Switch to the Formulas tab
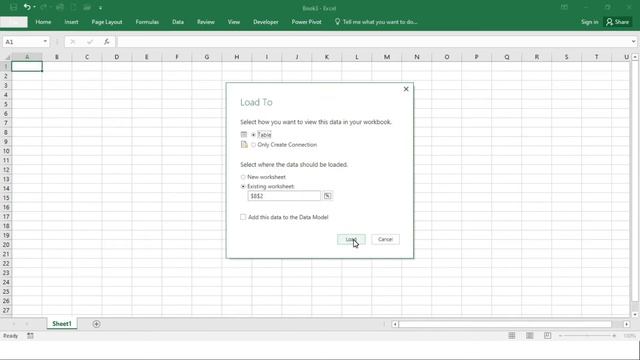The width and height of the screenshot is (640, 360). pyautogui.click(x=147, y=22)
